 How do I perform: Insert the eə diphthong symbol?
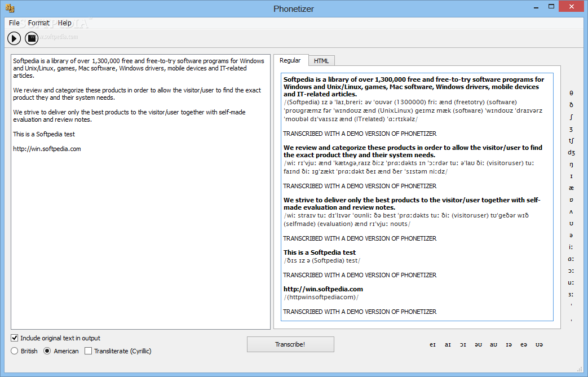(x=524, y=345)
